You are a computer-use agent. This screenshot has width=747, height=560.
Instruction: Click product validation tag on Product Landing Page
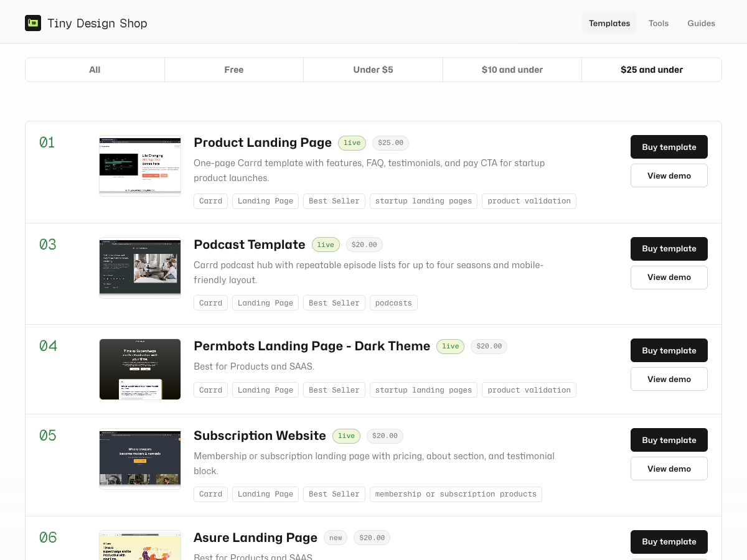(529, 201)
